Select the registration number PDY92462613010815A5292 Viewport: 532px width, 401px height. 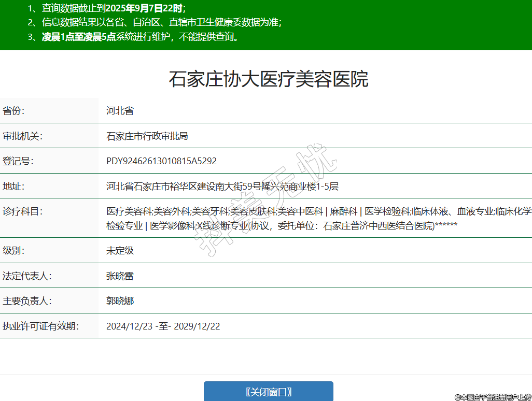[x=161, y=161]
